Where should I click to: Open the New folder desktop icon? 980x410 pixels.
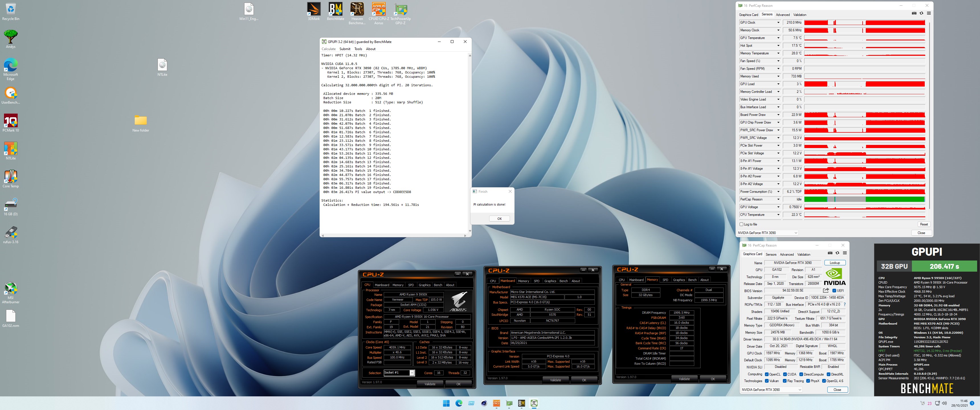(x=141, y=123)
